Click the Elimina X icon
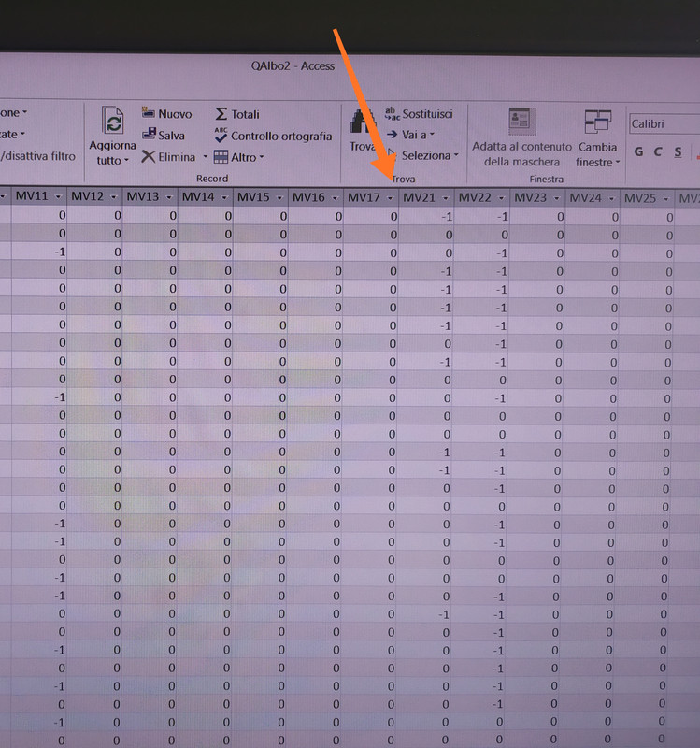Screen dimensions: 700x748 click(149, 156)
